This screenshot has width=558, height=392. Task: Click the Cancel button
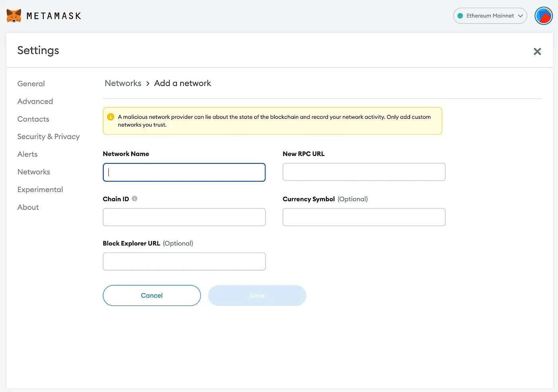point(151,295)
